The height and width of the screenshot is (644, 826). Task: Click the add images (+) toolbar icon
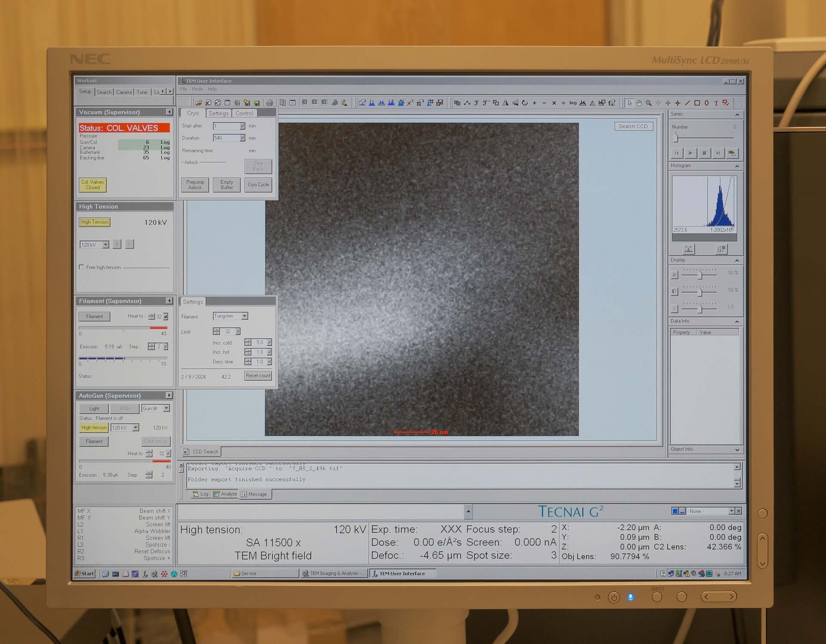click(534, 103)
